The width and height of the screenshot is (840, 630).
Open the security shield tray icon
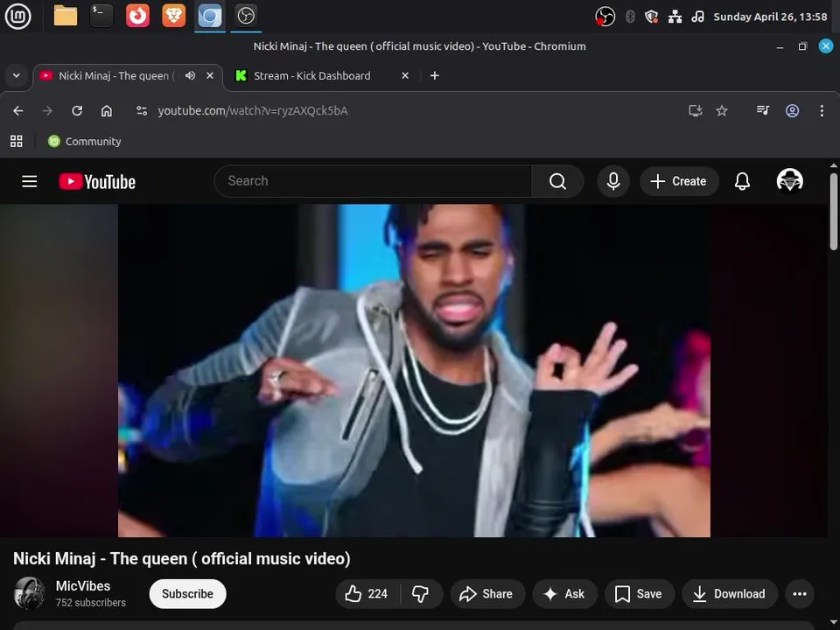coord(651,17)
